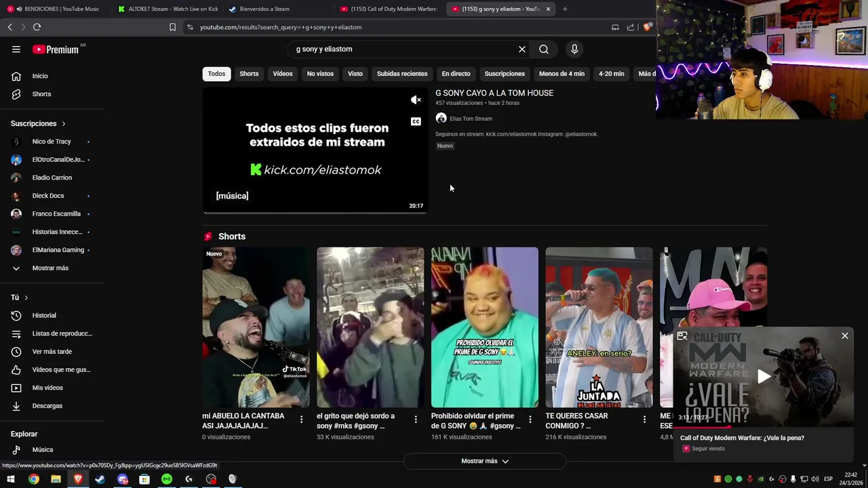Select the Subidas recientes filter chip
This screenshot has width=868, height=488.
[x=402, y=74]
